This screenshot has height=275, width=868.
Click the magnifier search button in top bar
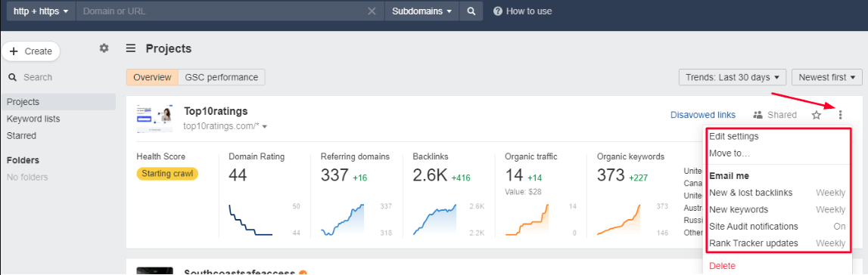click(471, 11)
